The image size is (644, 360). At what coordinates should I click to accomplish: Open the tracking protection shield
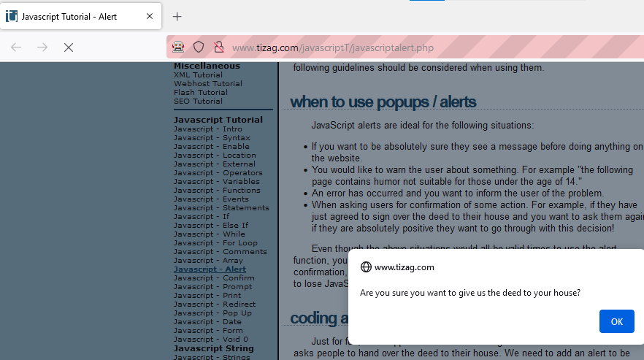(199, 47)
